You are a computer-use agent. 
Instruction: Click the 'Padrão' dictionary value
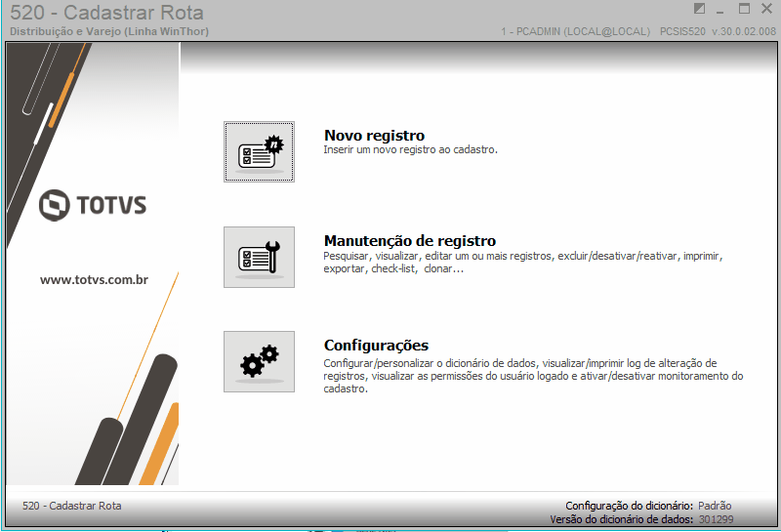click(x=715, y=506)
